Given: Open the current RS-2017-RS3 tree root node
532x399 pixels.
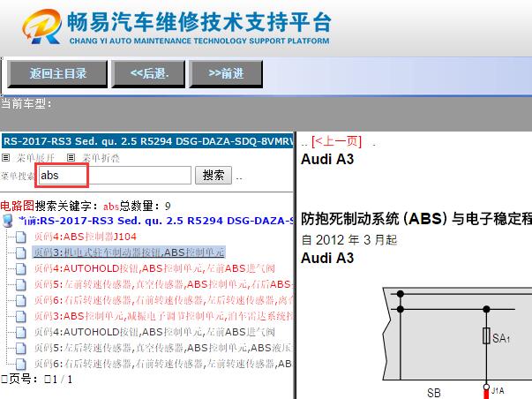Looking at the screenshot, I should [x=156, y=221].
